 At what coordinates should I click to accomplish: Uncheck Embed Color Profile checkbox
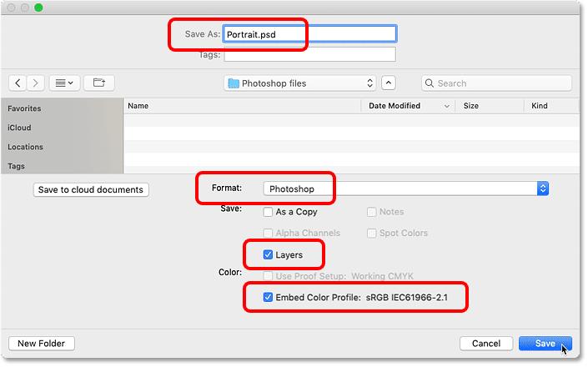268,297
